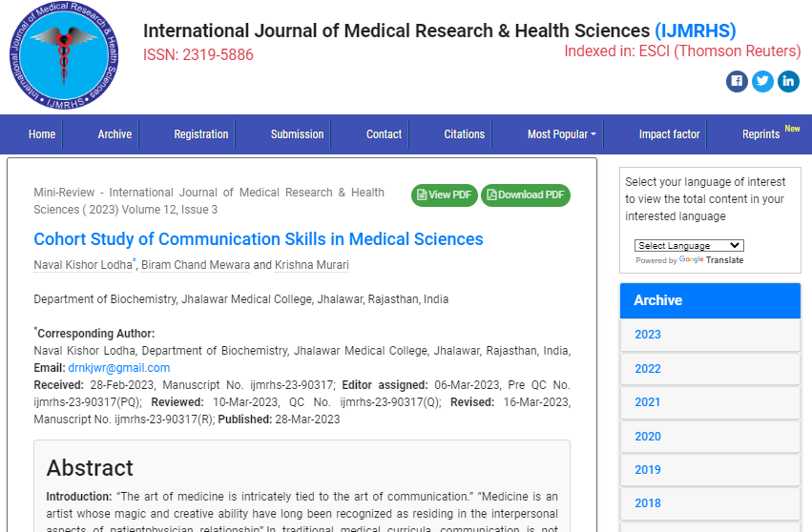Open the Citations menu item
This screenshot has width=812, height=532.
pyautogui.click(x=464, y=134)
